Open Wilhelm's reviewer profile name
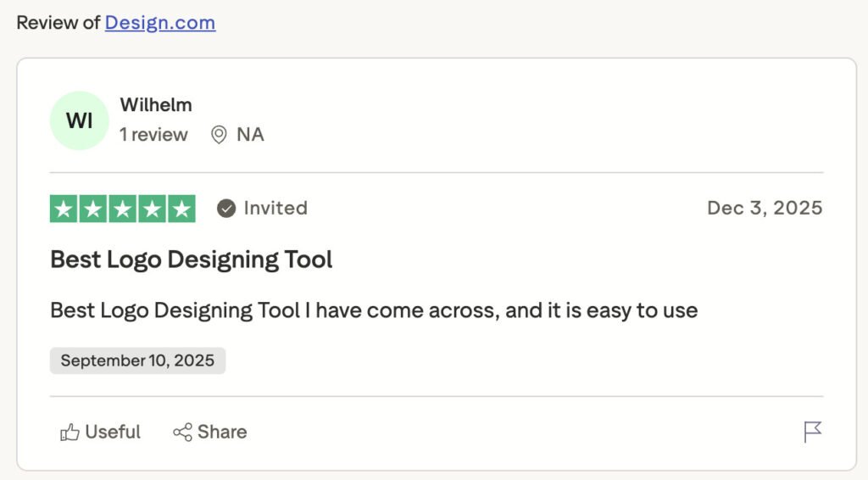The width and height of the screenshot is (868, 480). tap(156, 104)
